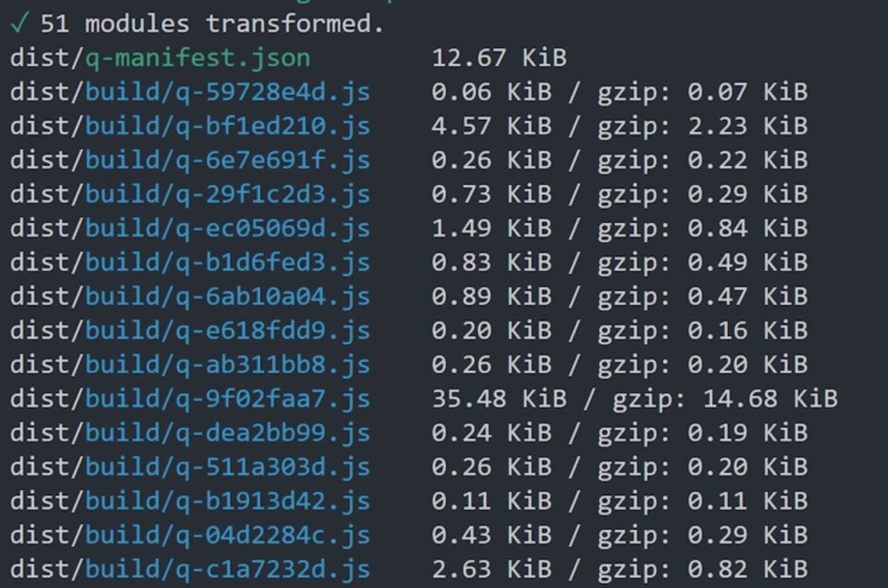Select the q-ab311bb8.js file link
Image resolution: width=888 pixels, height=588 pixels.
(190, 365)
